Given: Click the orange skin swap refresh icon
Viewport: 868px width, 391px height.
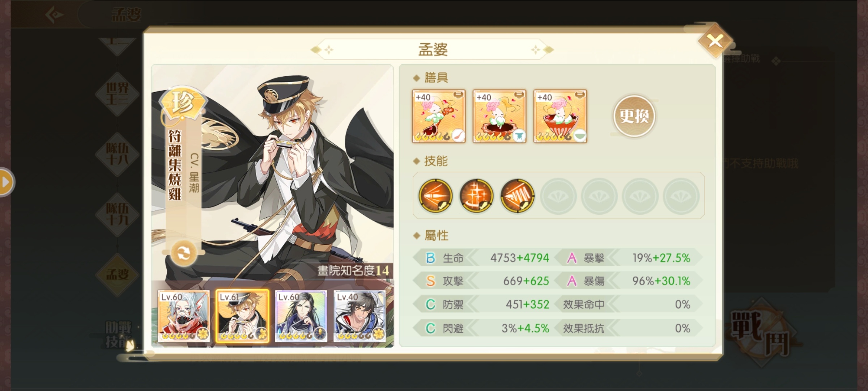Looking at the screenshot, I should tap(183, 253).
